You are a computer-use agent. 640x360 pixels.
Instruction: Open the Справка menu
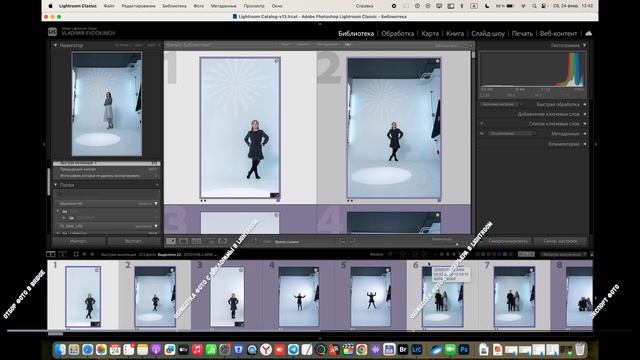pos(364,6)
